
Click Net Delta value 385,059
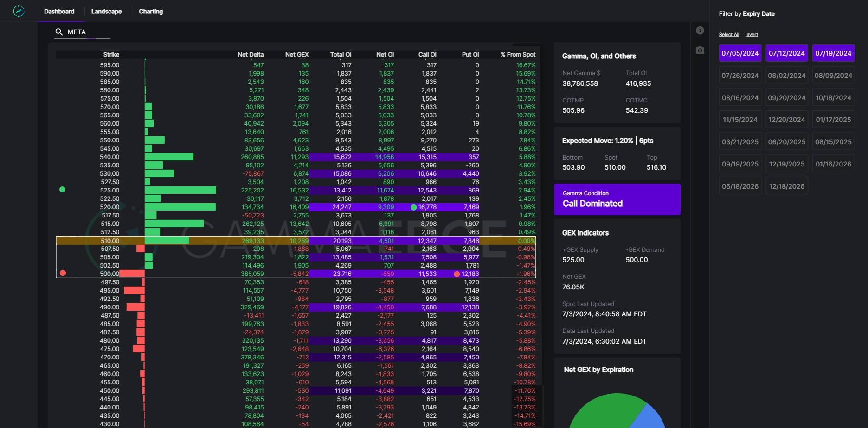(x=252, y=274)
